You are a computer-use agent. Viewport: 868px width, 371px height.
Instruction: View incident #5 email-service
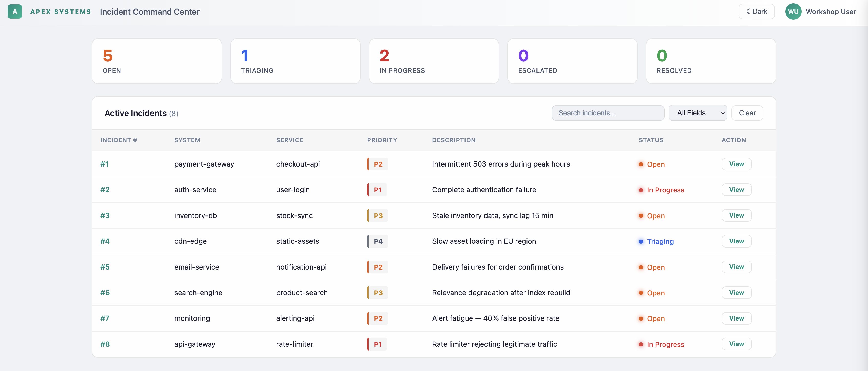click(736, 267)
